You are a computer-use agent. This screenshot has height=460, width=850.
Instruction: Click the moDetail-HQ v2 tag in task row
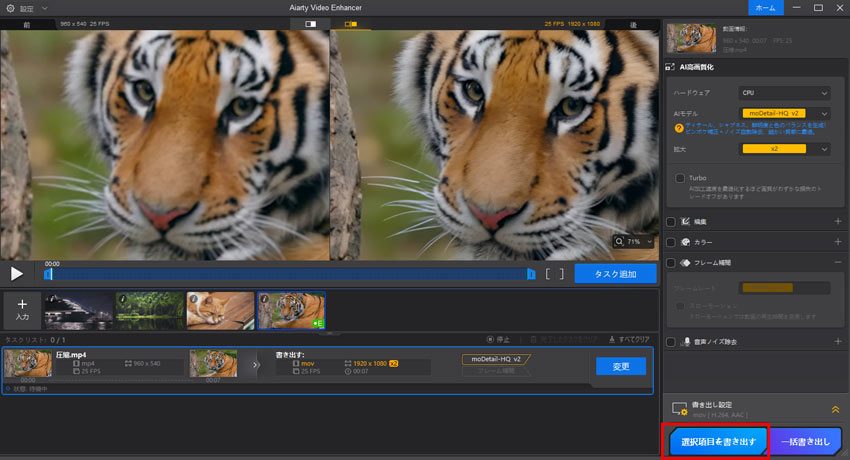coord(495,359)
